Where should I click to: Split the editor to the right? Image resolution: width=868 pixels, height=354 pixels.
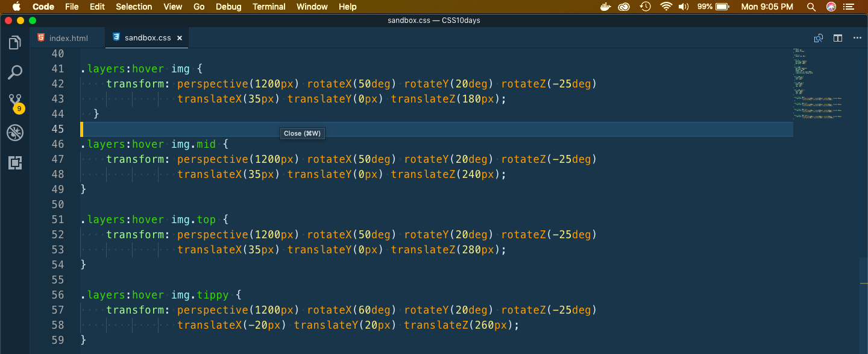[838, 38]
